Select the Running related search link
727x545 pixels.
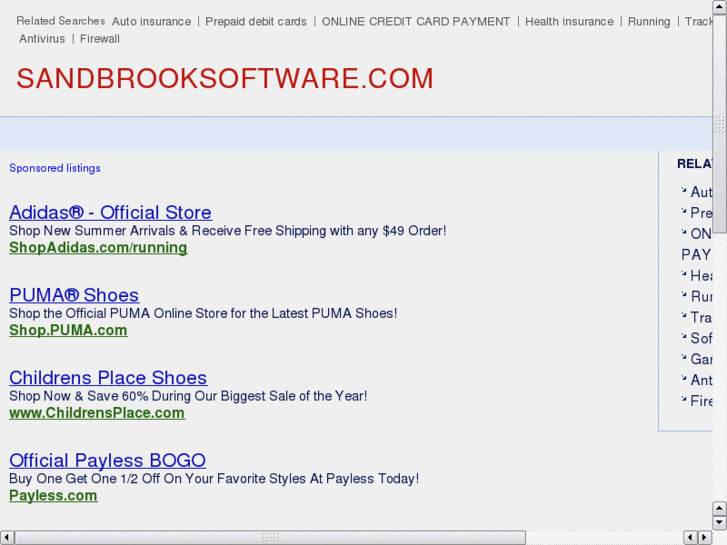point(649,22)
